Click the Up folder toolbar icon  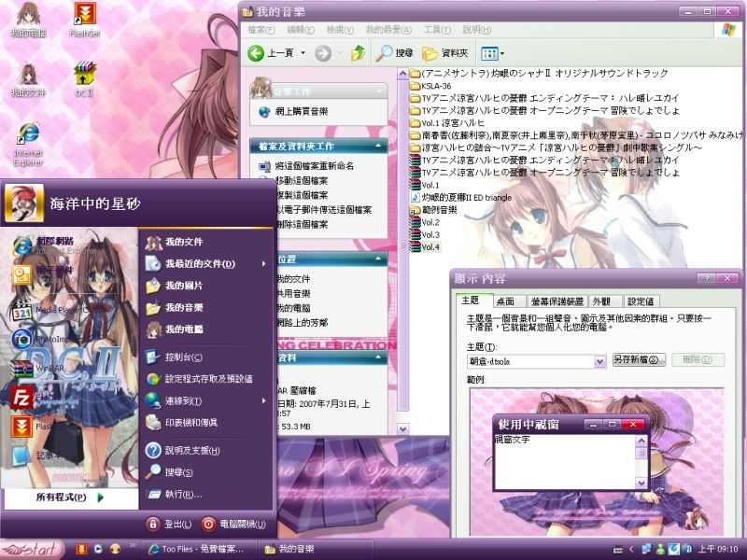(x=359, y=53)
